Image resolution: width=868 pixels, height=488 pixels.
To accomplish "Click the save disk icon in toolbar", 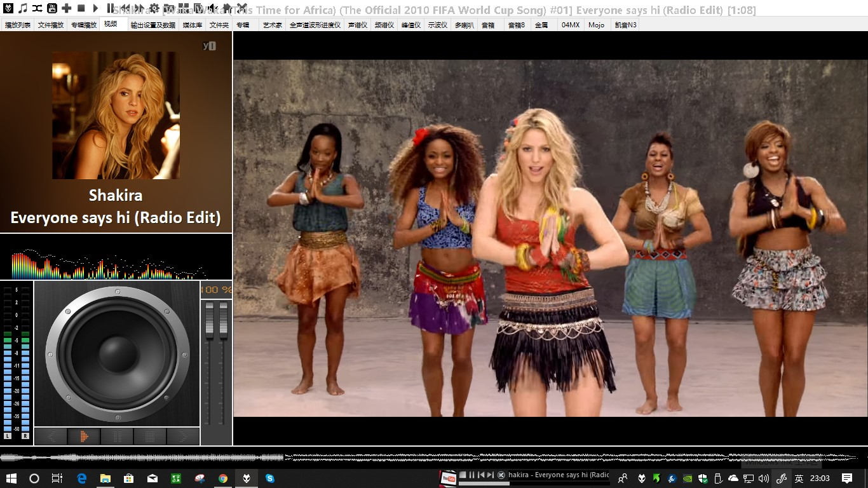I will [x=52, y=8].
